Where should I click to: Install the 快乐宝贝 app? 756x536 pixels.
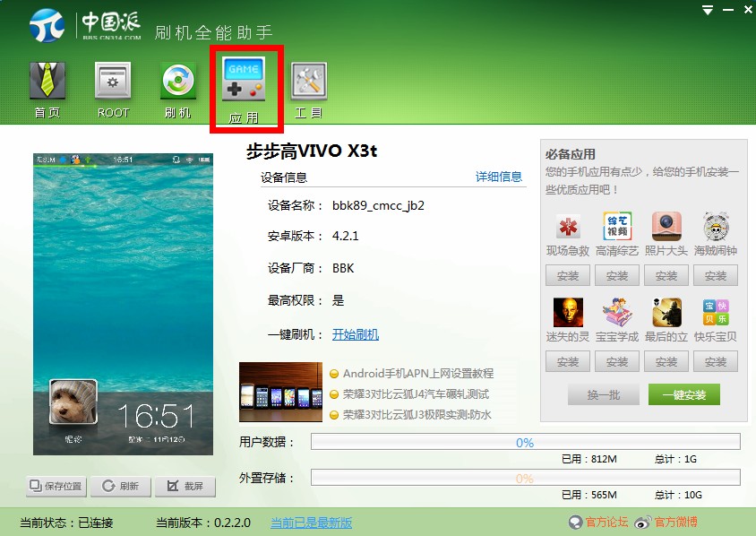(x=716, y=361)
